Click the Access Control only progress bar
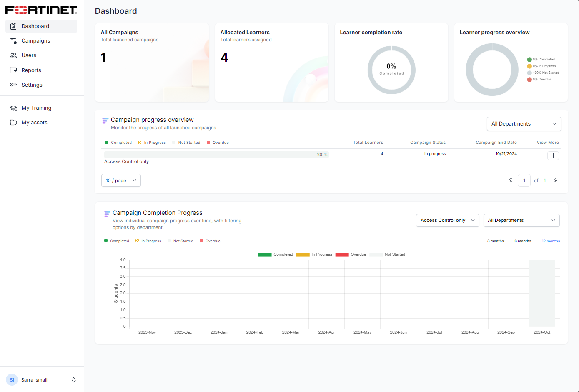Image resolution: width=579 pixels, height=392 pixels. click(x=216, y=155)
